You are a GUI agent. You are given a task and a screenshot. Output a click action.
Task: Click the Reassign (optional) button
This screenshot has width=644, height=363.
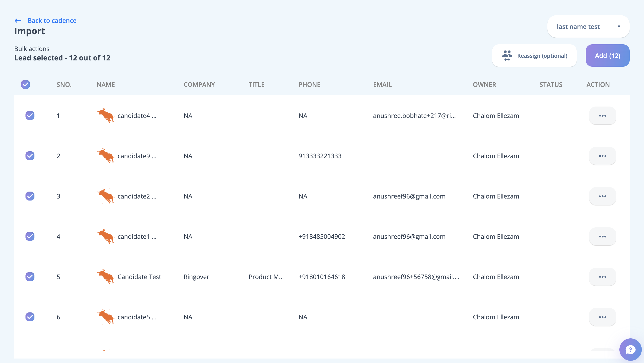coord(534,56)
